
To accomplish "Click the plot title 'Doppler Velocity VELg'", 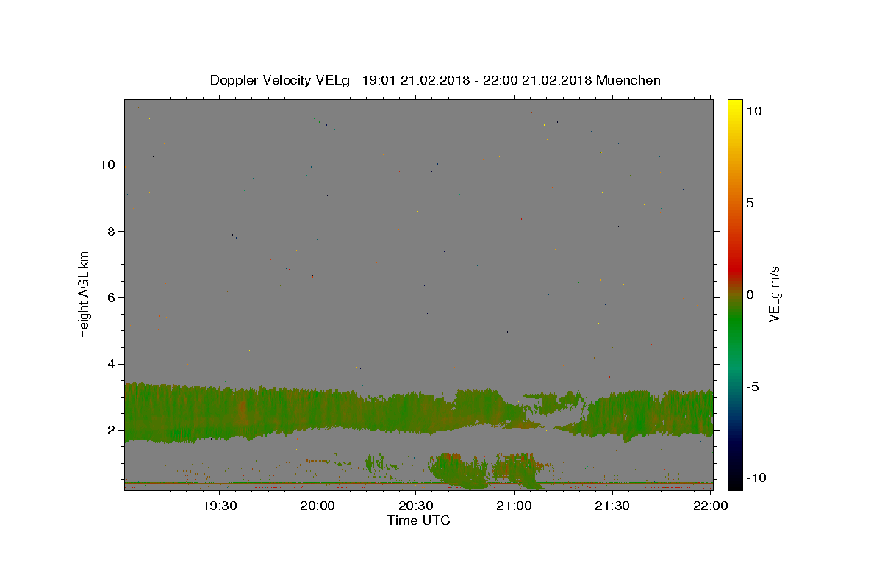I will 282,80.
